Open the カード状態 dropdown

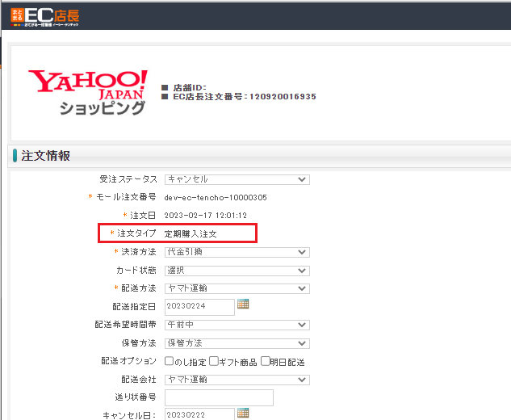pyautogui.click(x=237, y=270)
